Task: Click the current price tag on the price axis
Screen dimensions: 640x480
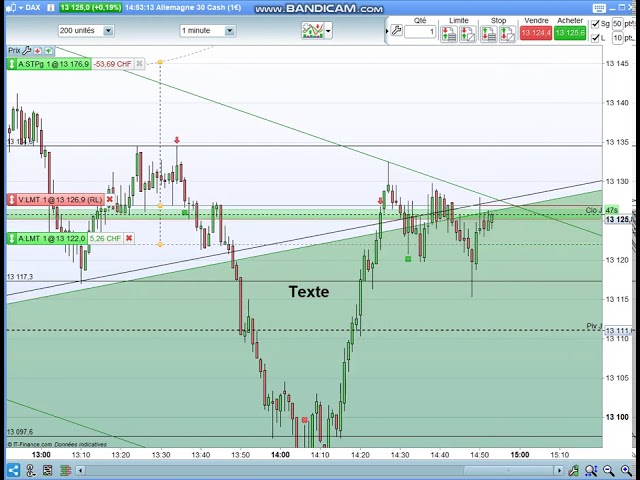Action: (x=619, y=220)
